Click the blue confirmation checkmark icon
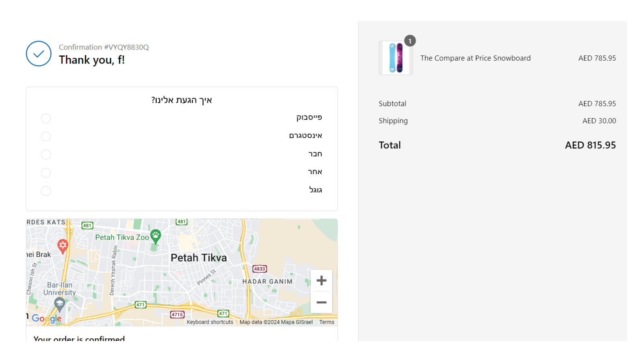The image size is (644, 362). [38, 53]
